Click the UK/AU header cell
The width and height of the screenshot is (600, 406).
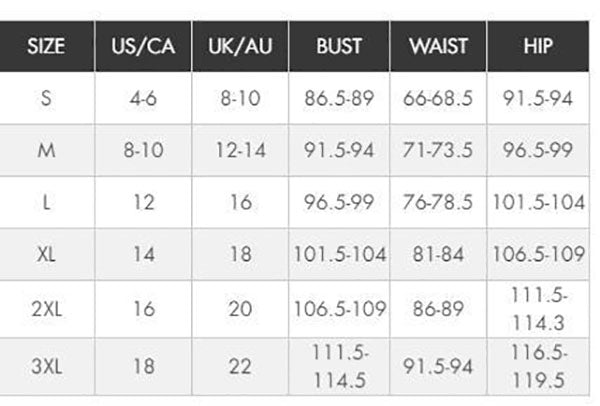[x=240, y=46]
